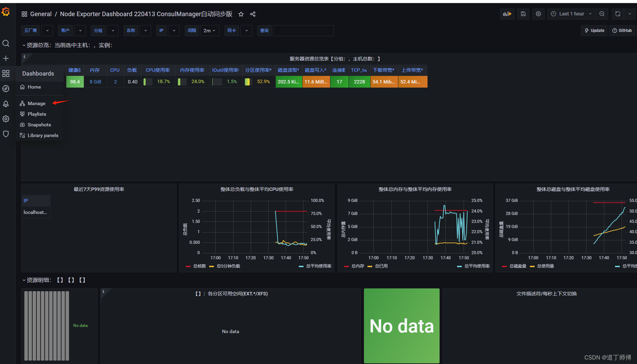Click the Create plus icon in sidebar
The width and height of the screenshot is (637, 364).
pos(6,58)
